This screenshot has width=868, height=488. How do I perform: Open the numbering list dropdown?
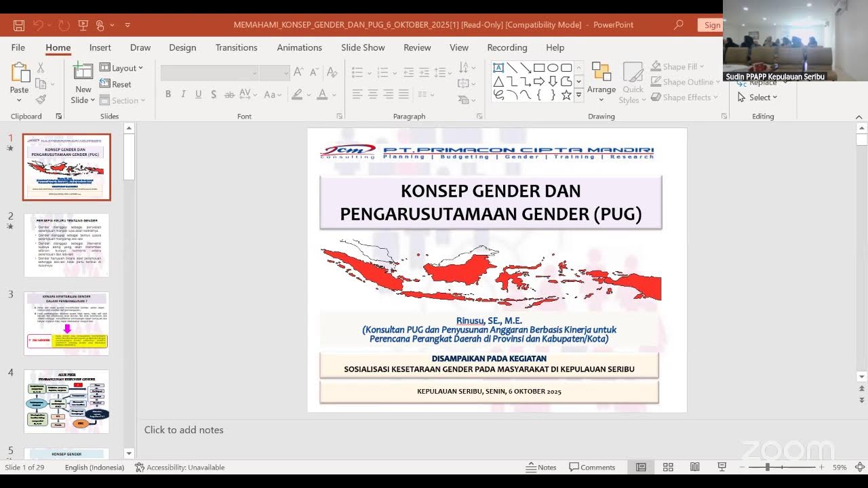pos(394,73)
